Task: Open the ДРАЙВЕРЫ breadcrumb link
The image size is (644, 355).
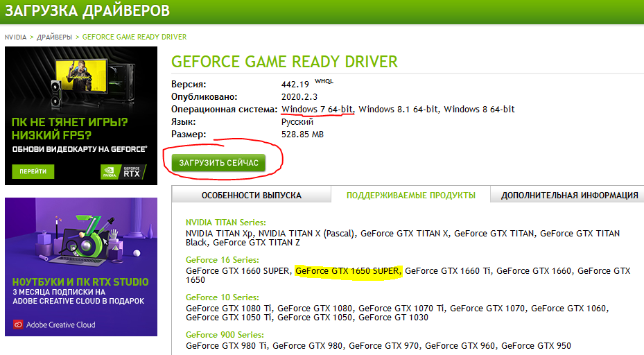Action: 54,37
